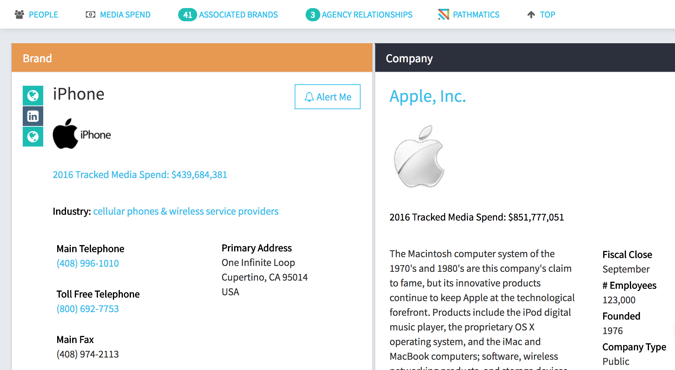Open the LinkedIn profile icon
This screenshot has height=370, width=675.
[x=33, y=116]
